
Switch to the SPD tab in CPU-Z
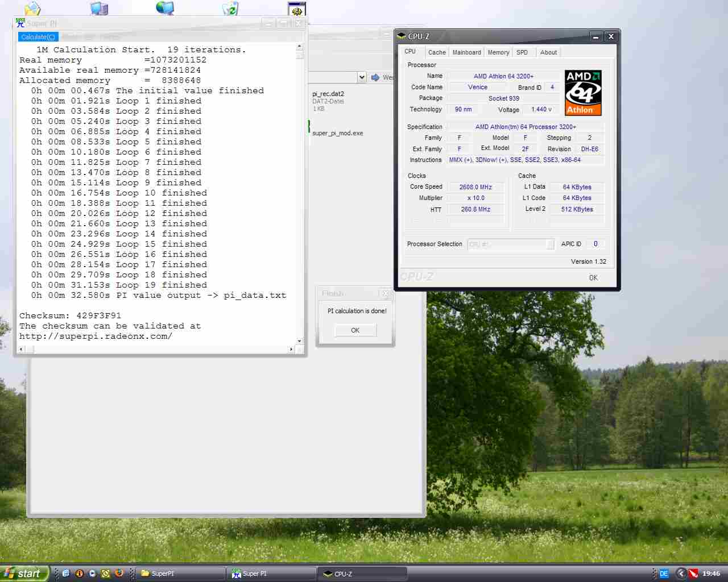point(522,52)
